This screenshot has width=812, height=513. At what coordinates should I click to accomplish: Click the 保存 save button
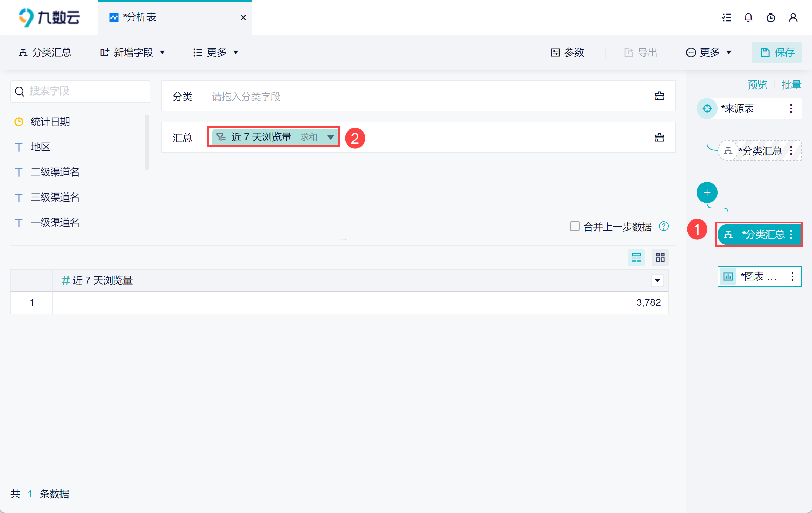(x=777, y=52)
